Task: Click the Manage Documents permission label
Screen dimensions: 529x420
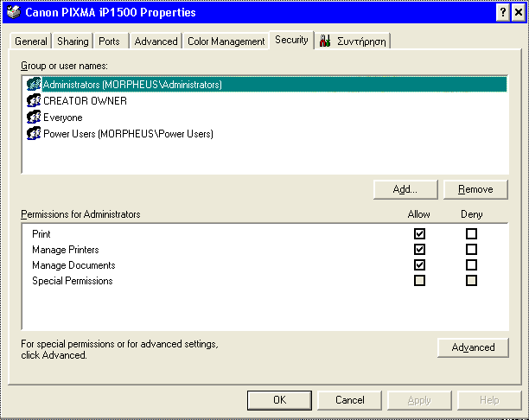Action: [73, 265]
